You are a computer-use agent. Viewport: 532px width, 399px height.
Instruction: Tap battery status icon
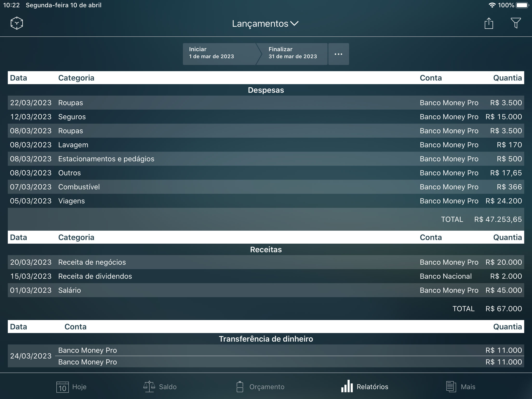coord(522,5)
